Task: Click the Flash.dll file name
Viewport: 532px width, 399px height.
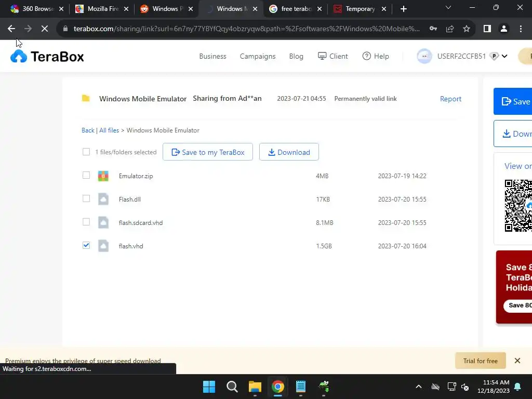Action: 129,199
